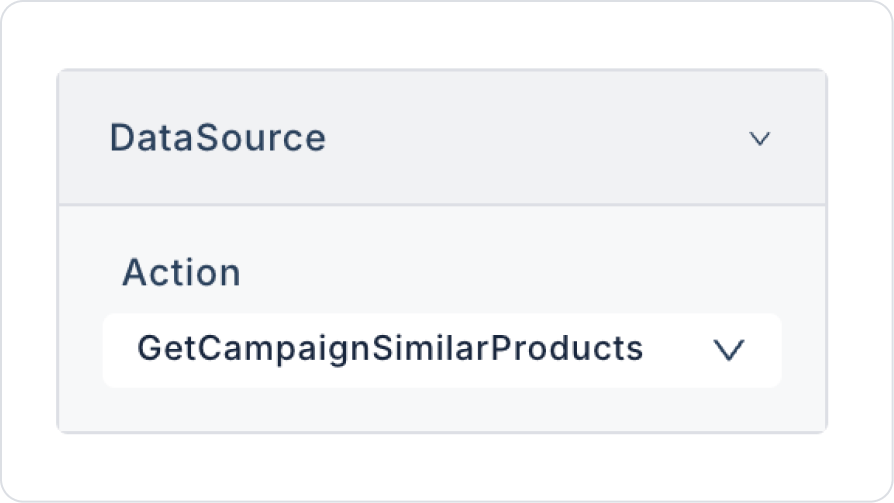Click the small chevron icon beside DataSource
The width and height of the screenshot is (894, 503).
click(760, 139)
